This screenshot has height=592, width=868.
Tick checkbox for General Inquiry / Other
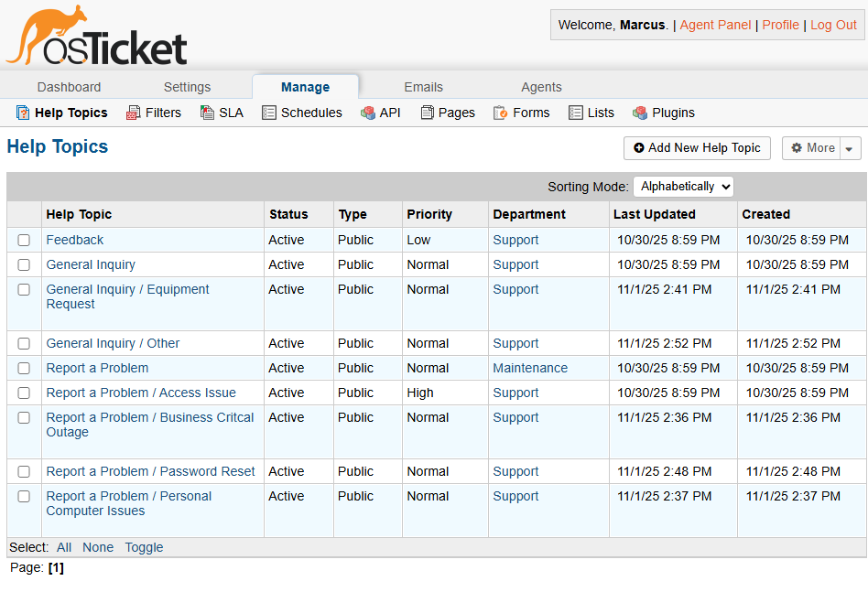24,344
